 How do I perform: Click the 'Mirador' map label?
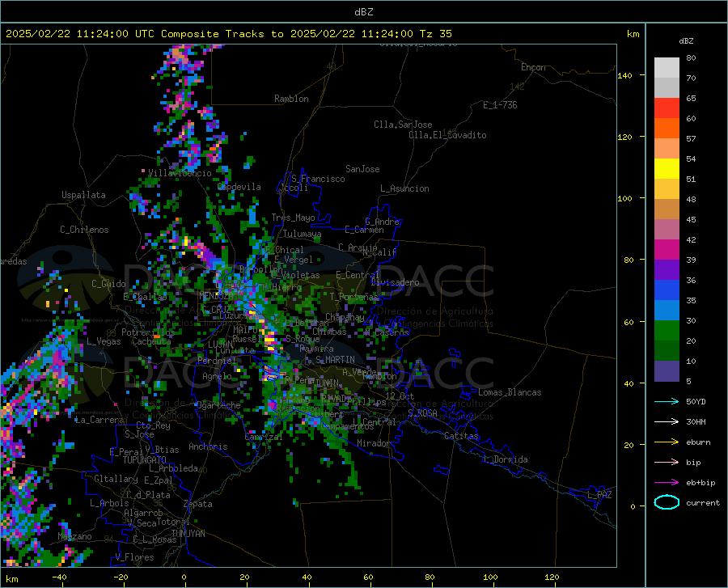tap(374, 443)
